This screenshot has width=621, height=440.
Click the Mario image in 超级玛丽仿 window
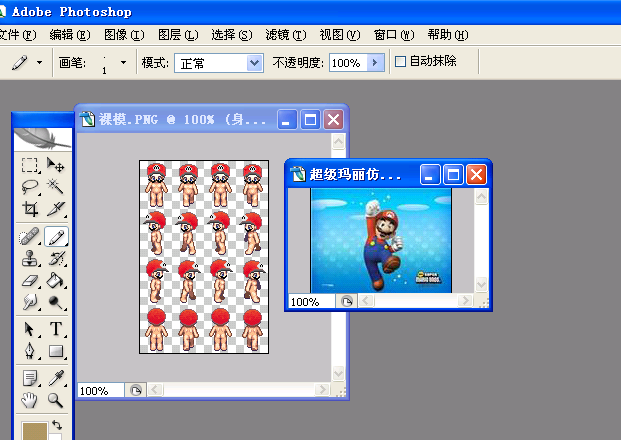381,240
